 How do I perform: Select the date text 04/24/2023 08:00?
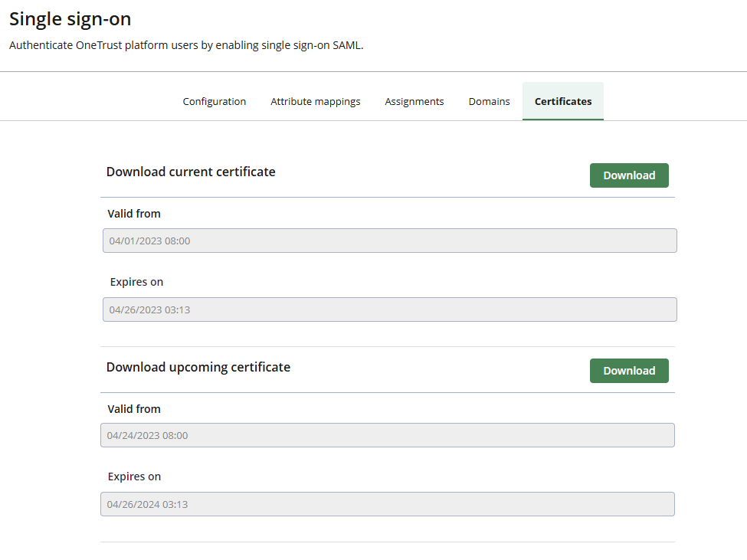149,434
